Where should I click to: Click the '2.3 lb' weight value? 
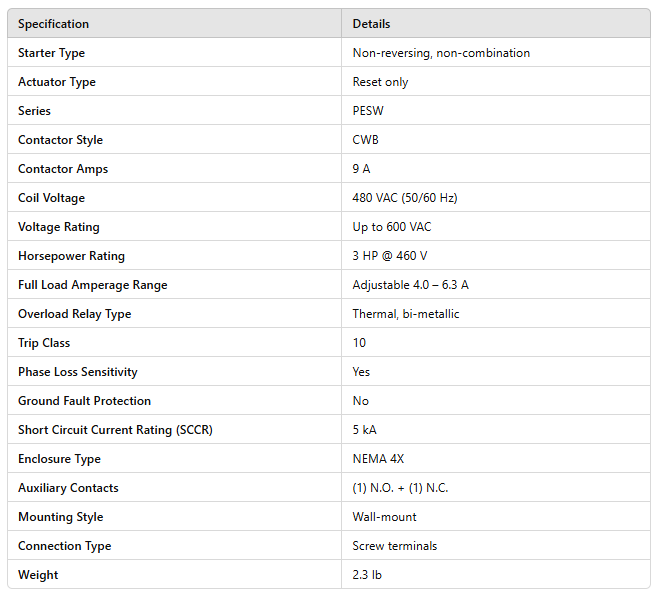coord(367,575)
